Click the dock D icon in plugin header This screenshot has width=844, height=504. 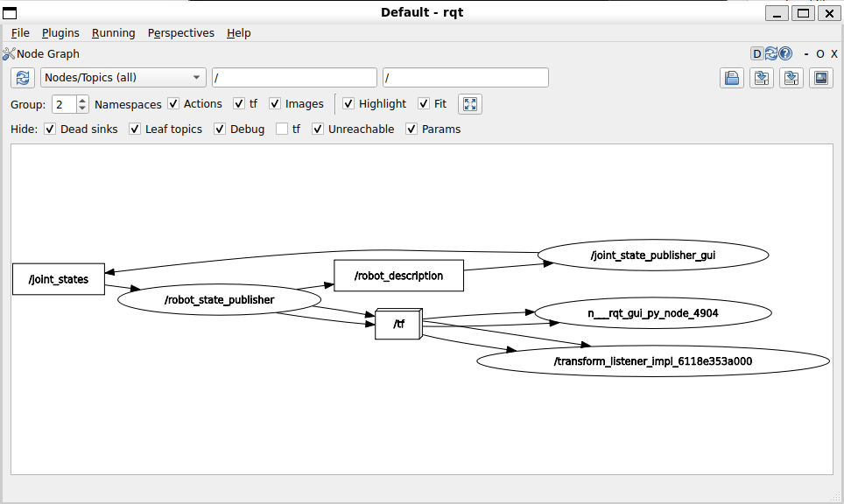756,53
